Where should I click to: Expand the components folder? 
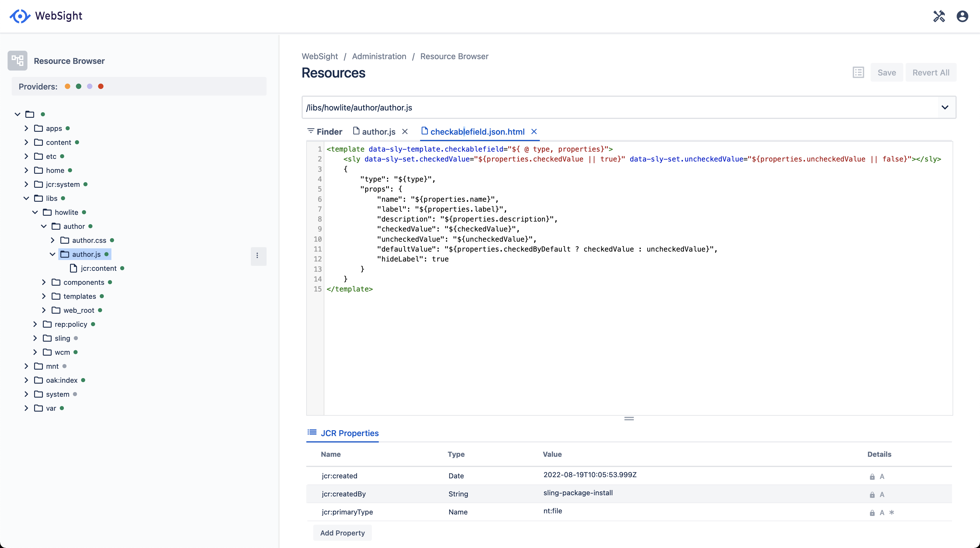click(44, 282)
